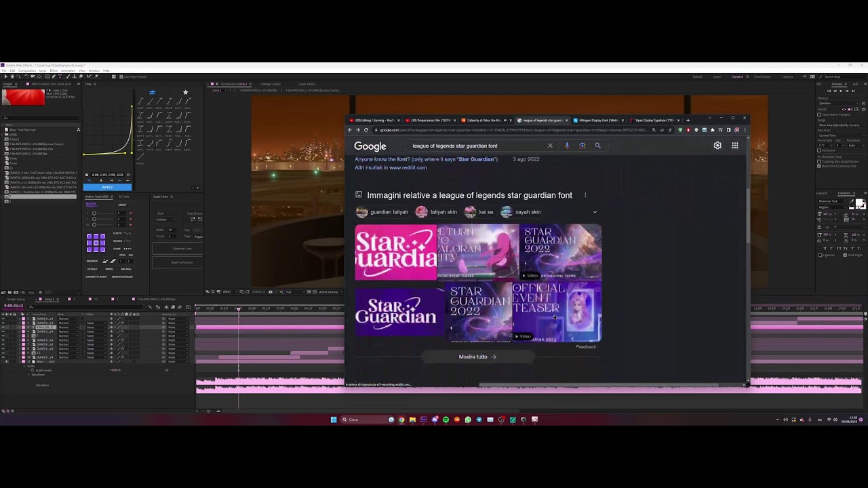Toggle visibility eye of layer 1 in timeline

coord(3,319)
